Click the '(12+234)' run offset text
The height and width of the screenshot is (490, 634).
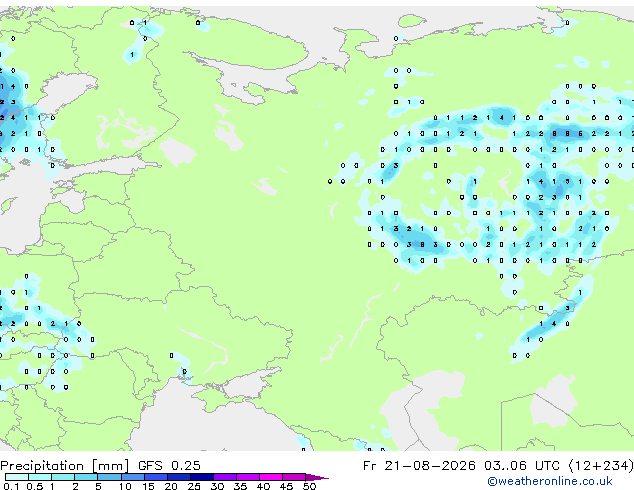(x=601, y=466)
